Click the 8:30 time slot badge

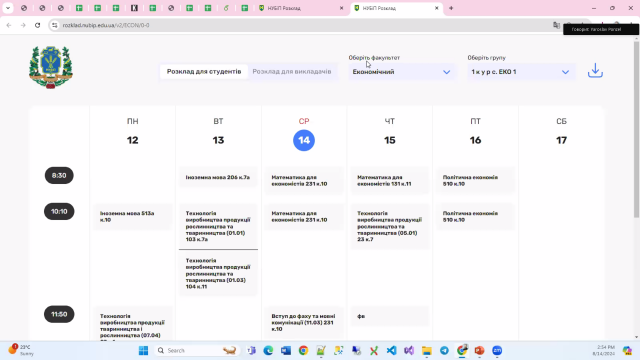pos(59,176)
